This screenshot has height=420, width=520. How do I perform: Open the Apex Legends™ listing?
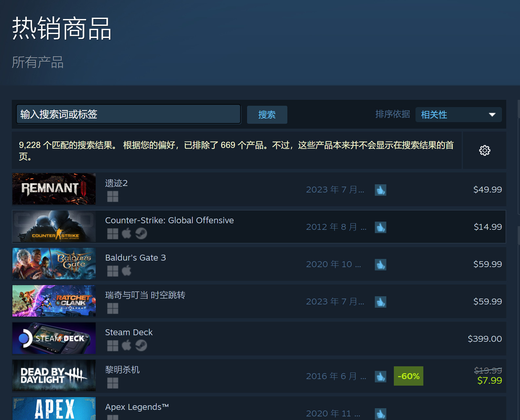coord(137,407)
